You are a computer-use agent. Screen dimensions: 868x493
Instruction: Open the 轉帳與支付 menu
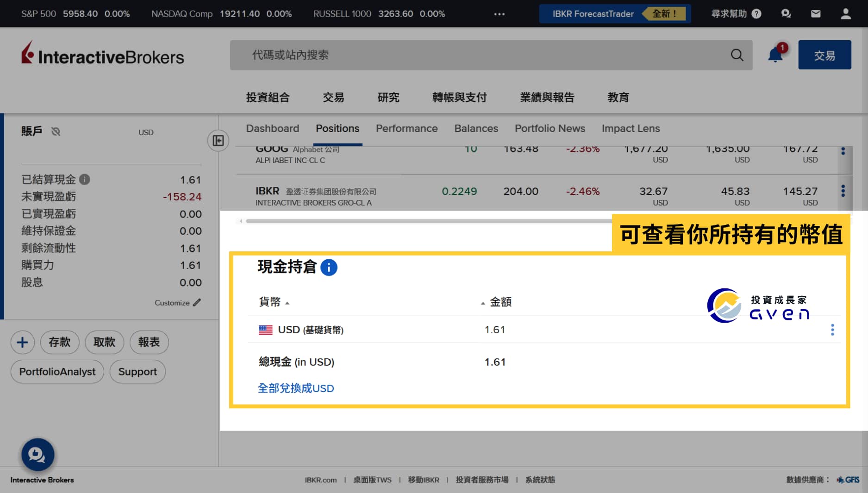459,97
